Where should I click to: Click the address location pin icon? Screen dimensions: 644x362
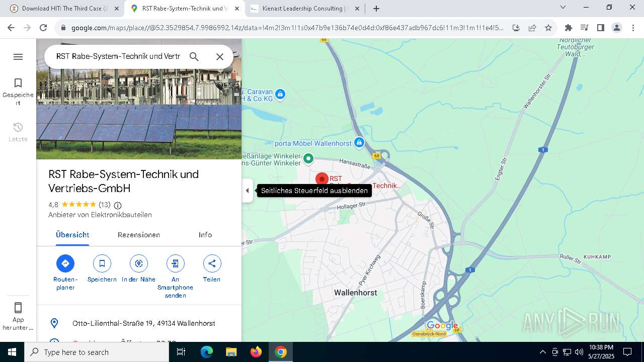point(54,323)
